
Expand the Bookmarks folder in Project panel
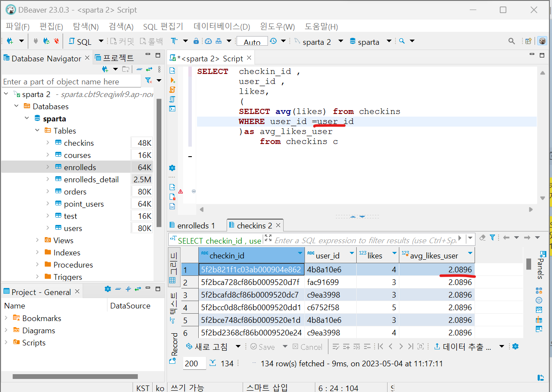click(x=6, y=318)
